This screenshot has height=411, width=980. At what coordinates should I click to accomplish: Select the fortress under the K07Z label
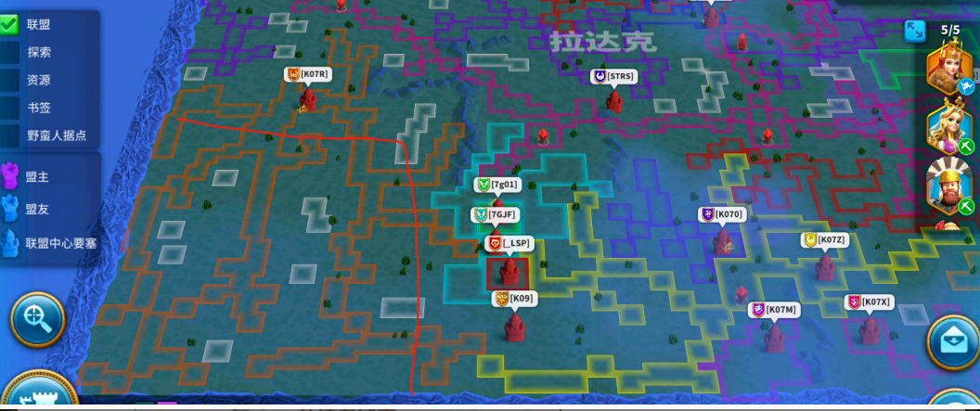tap(825, 266)
